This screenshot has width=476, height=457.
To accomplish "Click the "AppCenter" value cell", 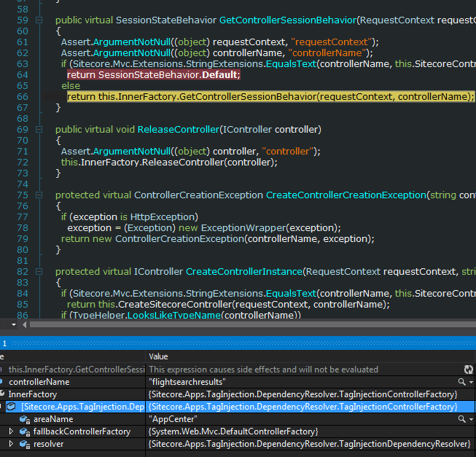I will 173,419.
